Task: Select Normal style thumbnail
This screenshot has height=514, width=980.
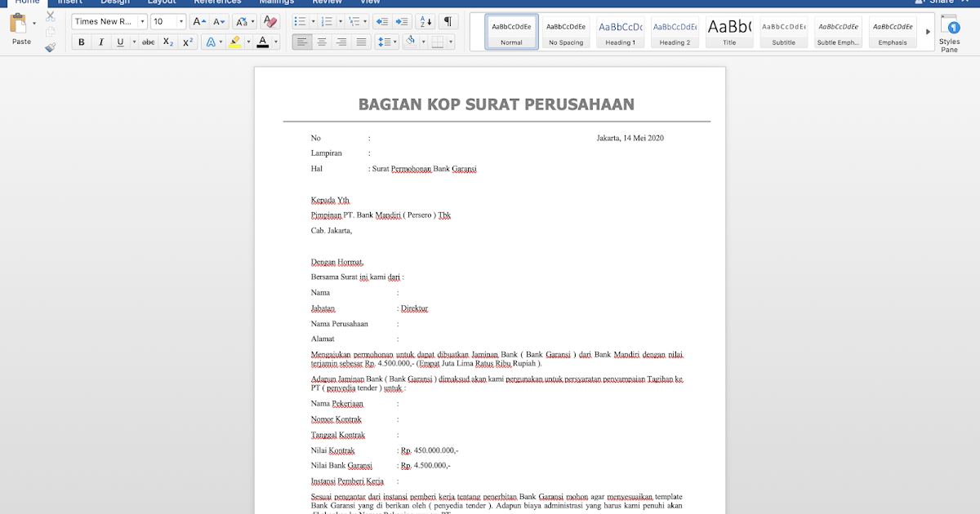Action: (511, 32)
